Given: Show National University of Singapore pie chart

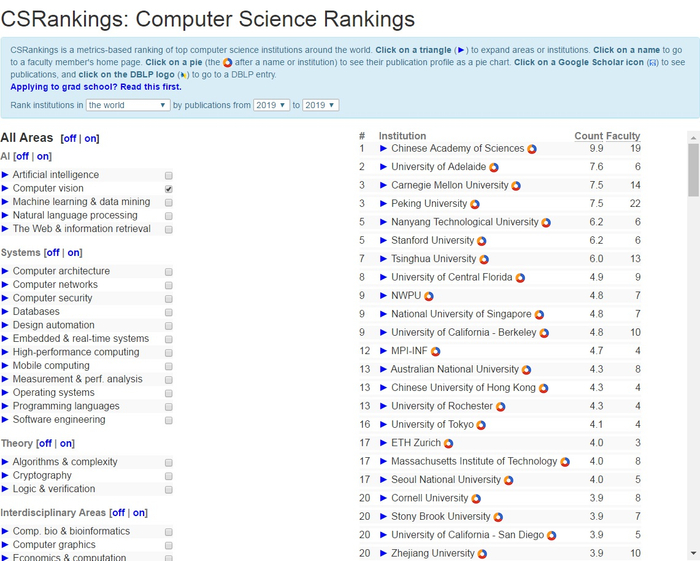Looking at the screenshot, I should click(539, 315).
